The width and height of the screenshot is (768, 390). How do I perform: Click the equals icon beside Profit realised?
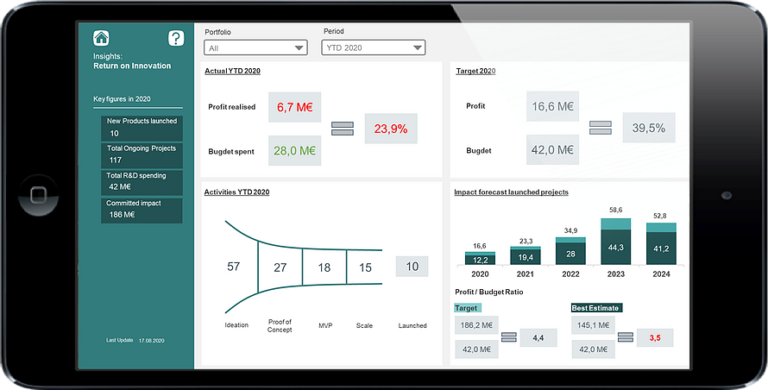pyautogui.click(x=342, y=129)
